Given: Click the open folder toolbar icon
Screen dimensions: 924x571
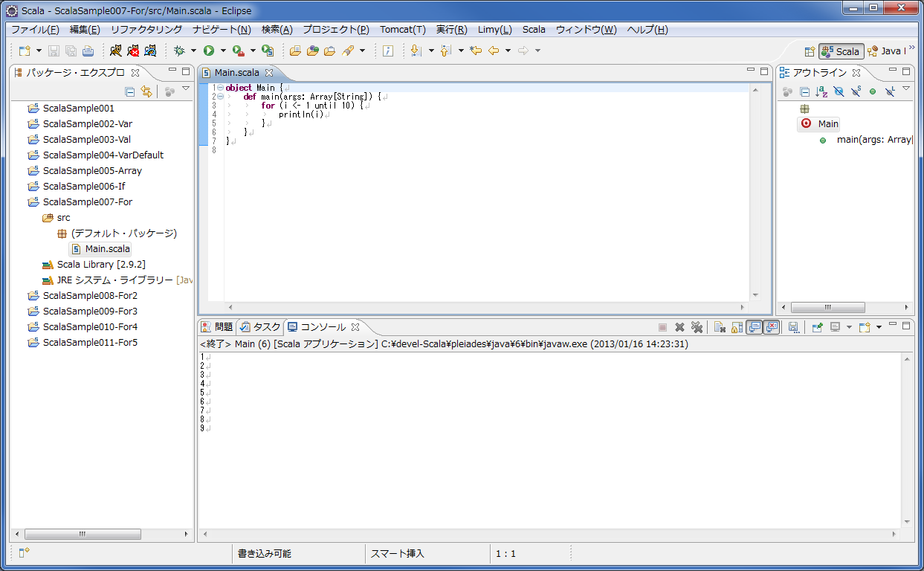Looking at the screenshot, I should pos(295,51).
